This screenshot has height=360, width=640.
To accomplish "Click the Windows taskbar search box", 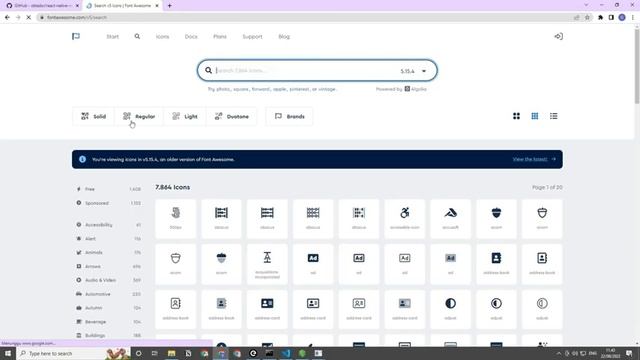I will coord(73,353).
